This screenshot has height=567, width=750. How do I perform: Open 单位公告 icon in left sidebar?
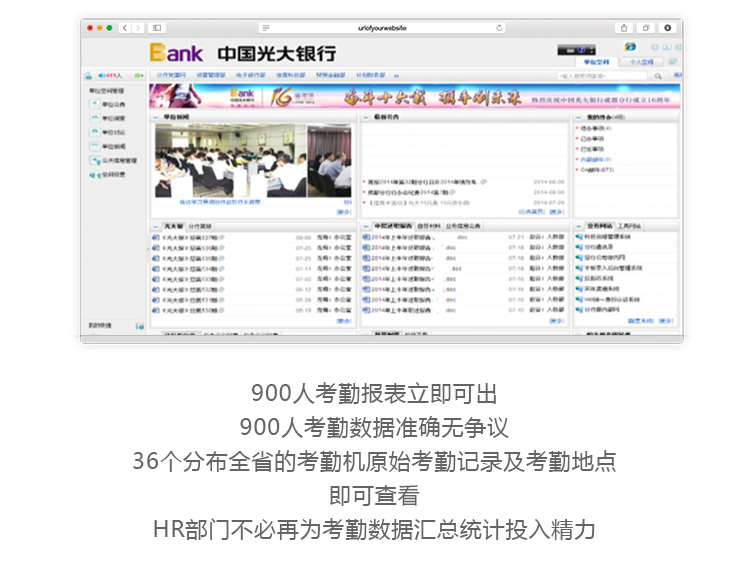click(94, 104)
